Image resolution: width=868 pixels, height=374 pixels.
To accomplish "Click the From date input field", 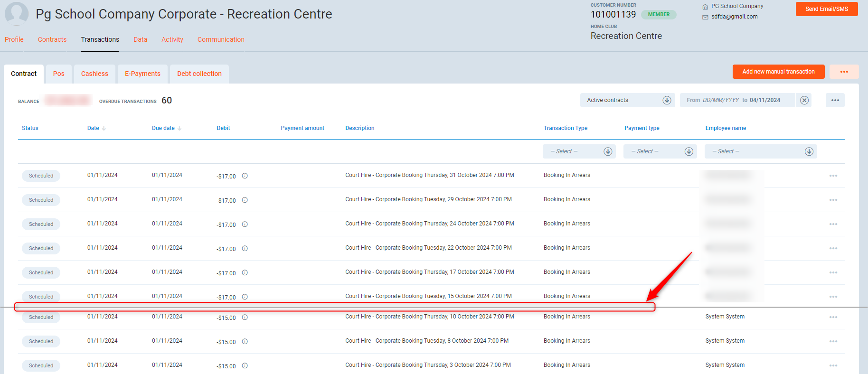I will click(x=720, y=100).
